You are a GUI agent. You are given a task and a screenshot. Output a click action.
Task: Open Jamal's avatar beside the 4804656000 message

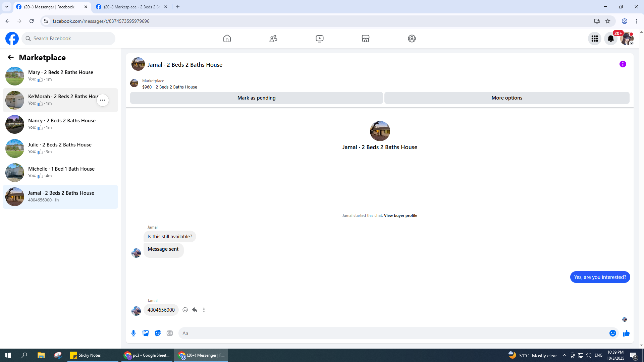(136, 311)
